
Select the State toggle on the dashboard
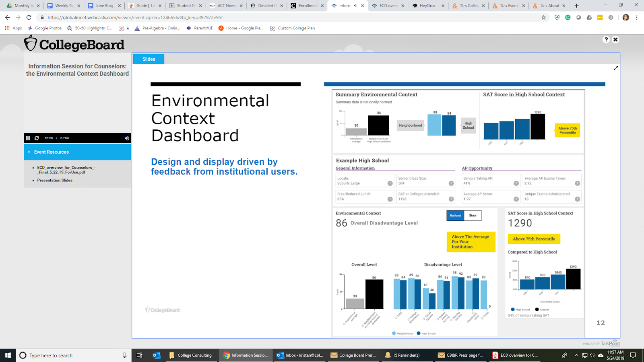point(473,216)
